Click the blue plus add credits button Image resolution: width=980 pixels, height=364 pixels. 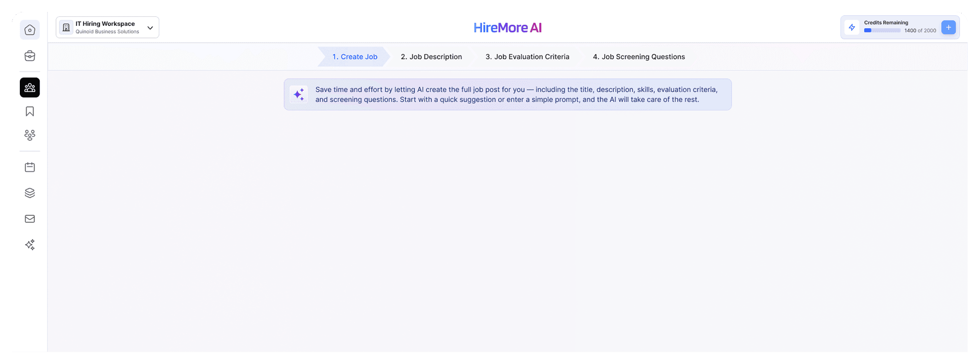pyautogui.click(x=948, y=27)
